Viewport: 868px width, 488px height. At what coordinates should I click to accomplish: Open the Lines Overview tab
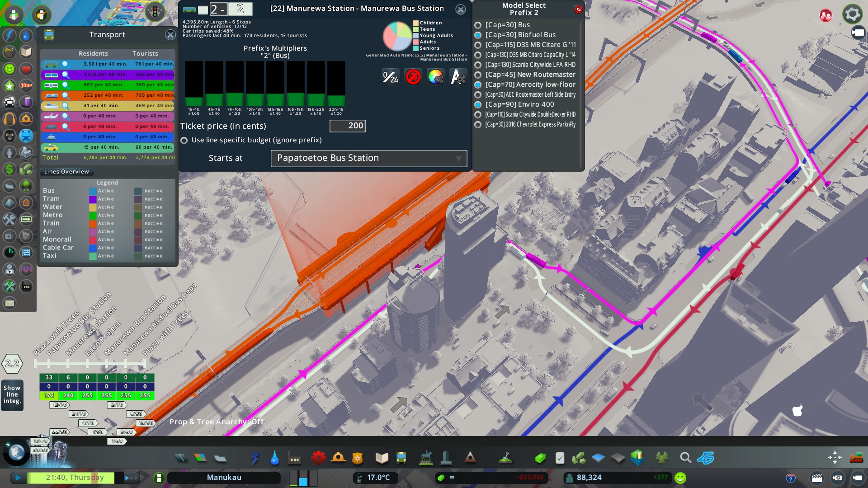pos(66,172)
